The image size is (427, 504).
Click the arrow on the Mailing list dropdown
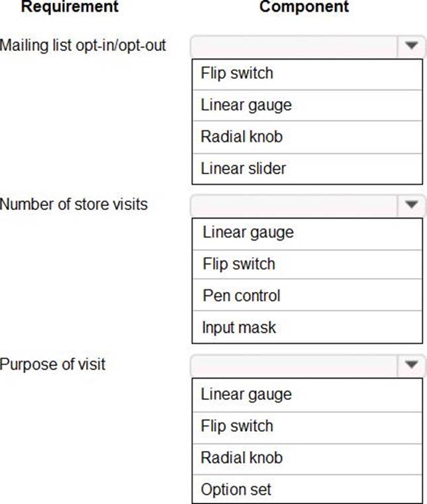pos(411,46)
